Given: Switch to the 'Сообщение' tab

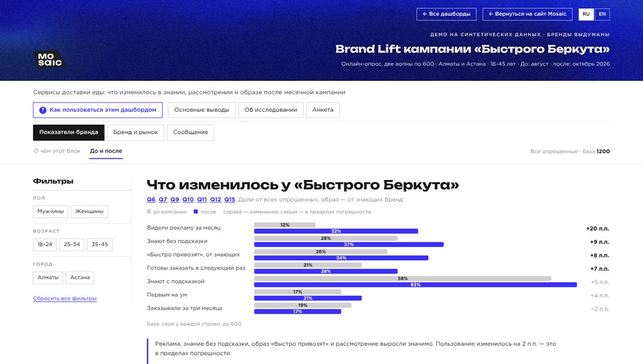Looking at the screenshot, I should click(190, 132).
